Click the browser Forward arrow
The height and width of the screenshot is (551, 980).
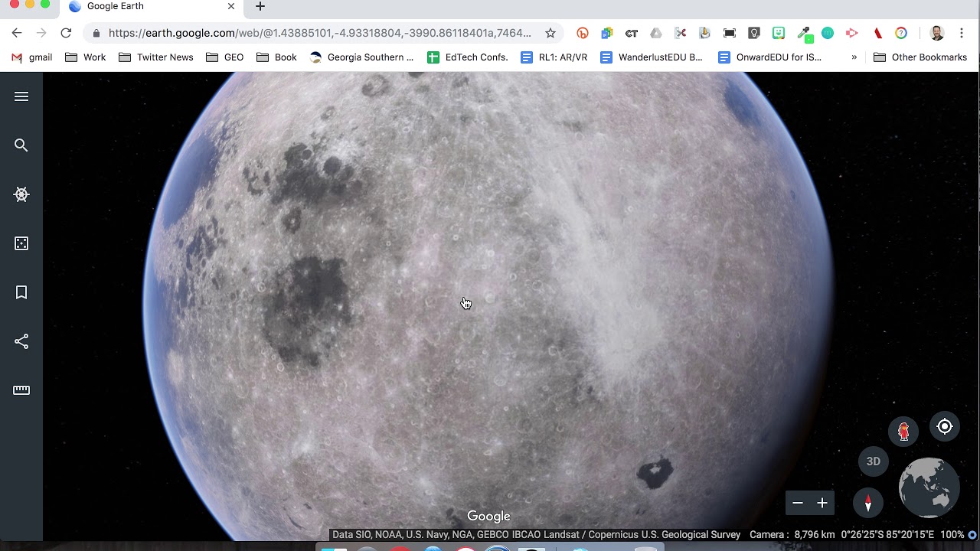[41, 33]
